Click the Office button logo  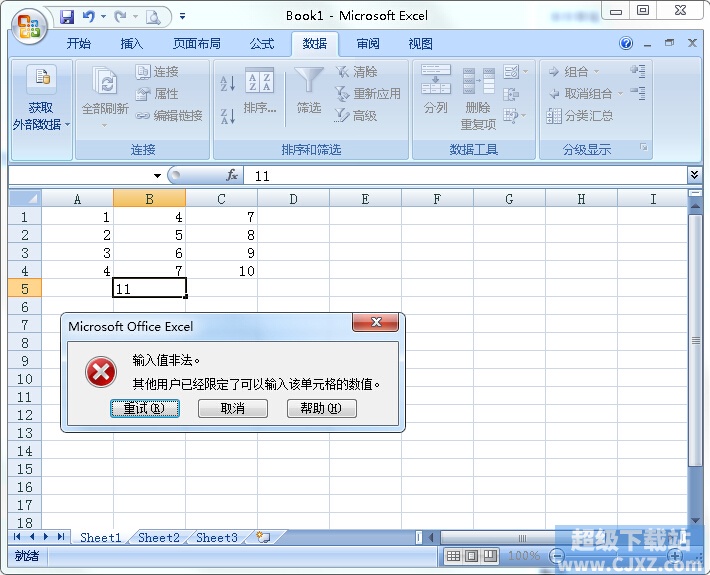click(29, 26)
